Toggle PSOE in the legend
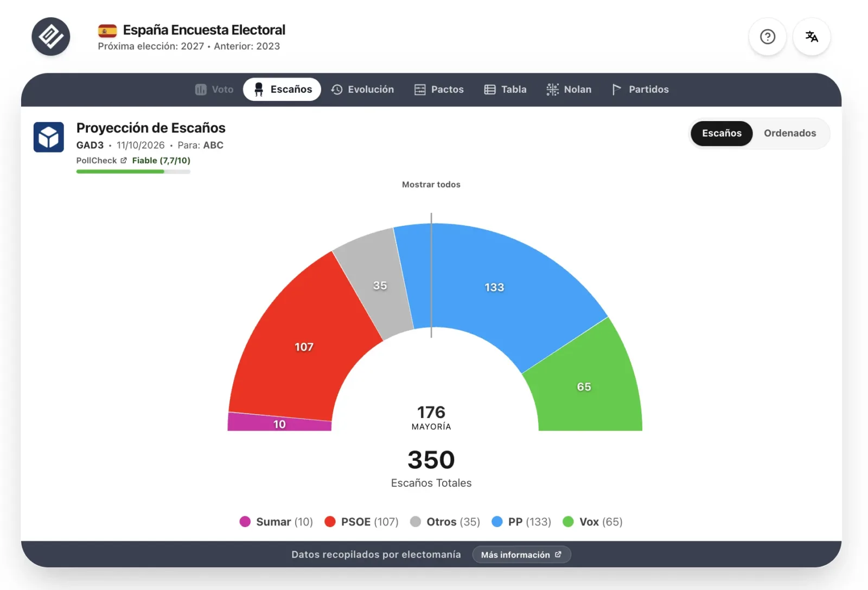Viewport: 868px width, 590px height. (361, 522)
